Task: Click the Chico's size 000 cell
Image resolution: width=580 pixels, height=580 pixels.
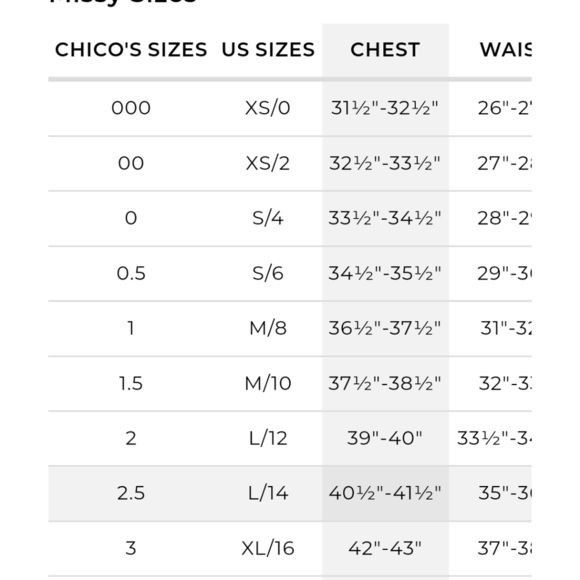Action: pyautogui.click(x=131, y=108)
